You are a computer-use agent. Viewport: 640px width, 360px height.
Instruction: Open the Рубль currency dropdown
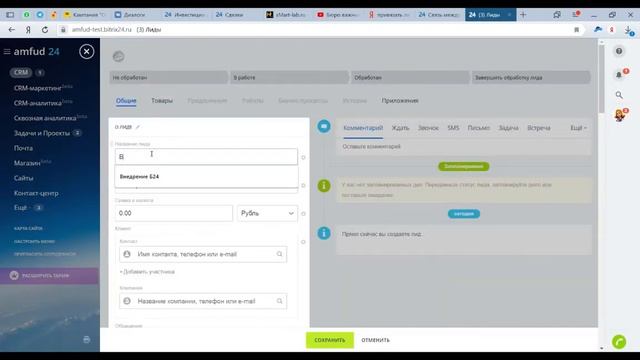click(x=267, y=213)
